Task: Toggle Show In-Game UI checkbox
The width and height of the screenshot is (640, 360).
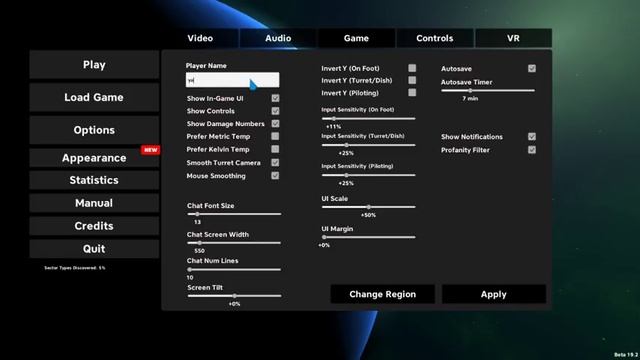Action: pos(276,98)
